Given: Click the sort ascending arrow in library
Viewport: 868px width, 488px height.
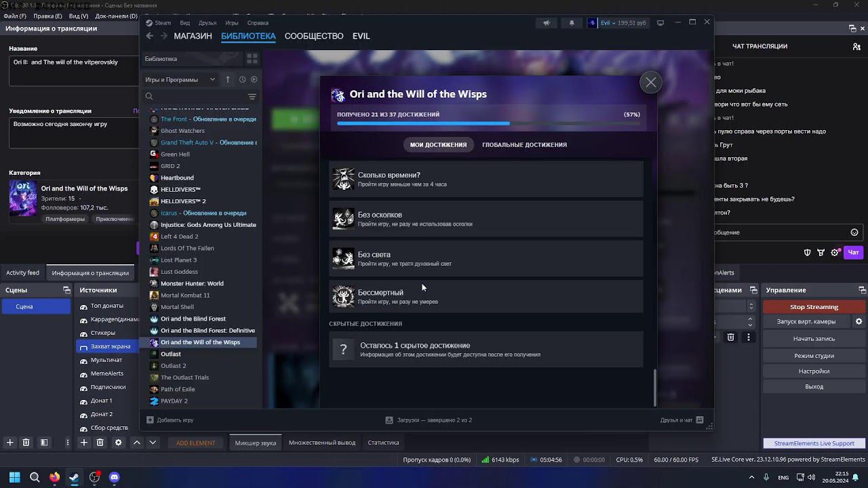Looking at the screenshot, I should point(228,79).
